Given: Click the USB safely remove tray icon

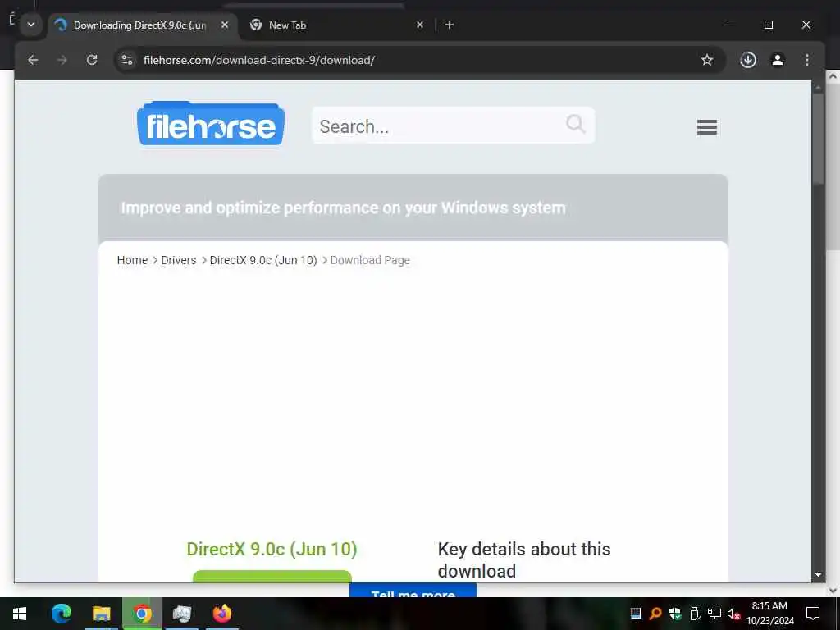Looking at the screenshot, I should (x=695, y=614).
